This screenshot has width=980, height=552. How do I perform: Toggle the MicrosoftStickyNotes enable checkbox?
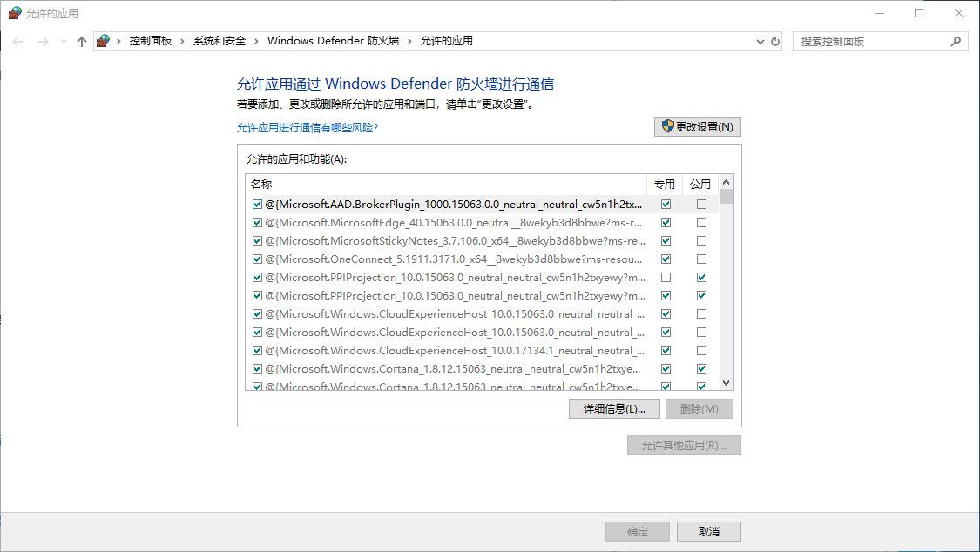(x=257, y=240)
